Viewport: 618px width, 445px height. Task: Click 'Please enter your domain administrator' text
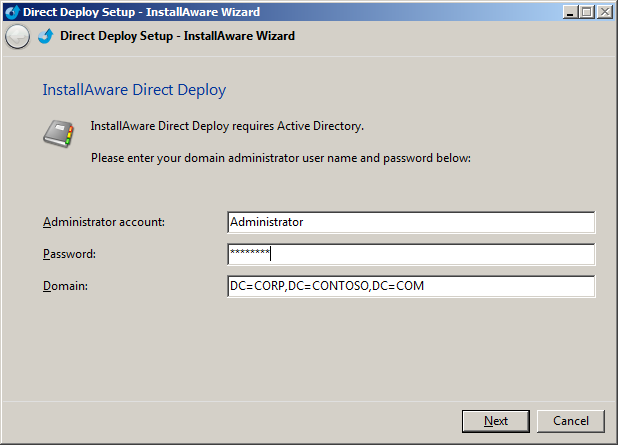coord(281,158)
